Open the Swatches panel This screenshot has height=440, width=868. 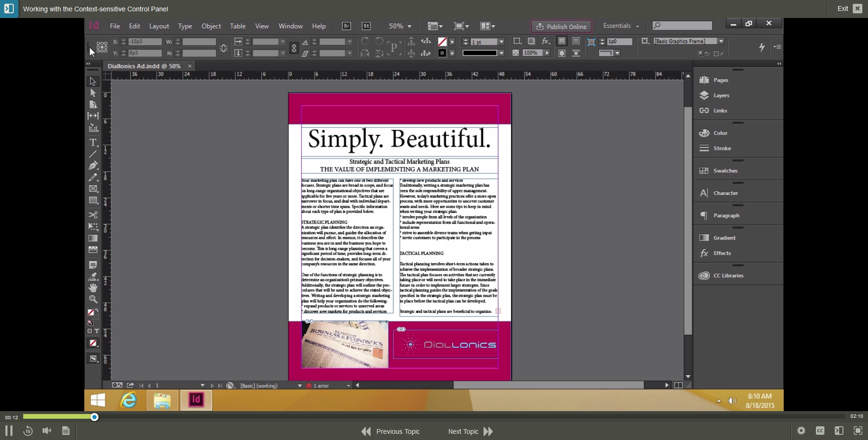pos(726,170)
